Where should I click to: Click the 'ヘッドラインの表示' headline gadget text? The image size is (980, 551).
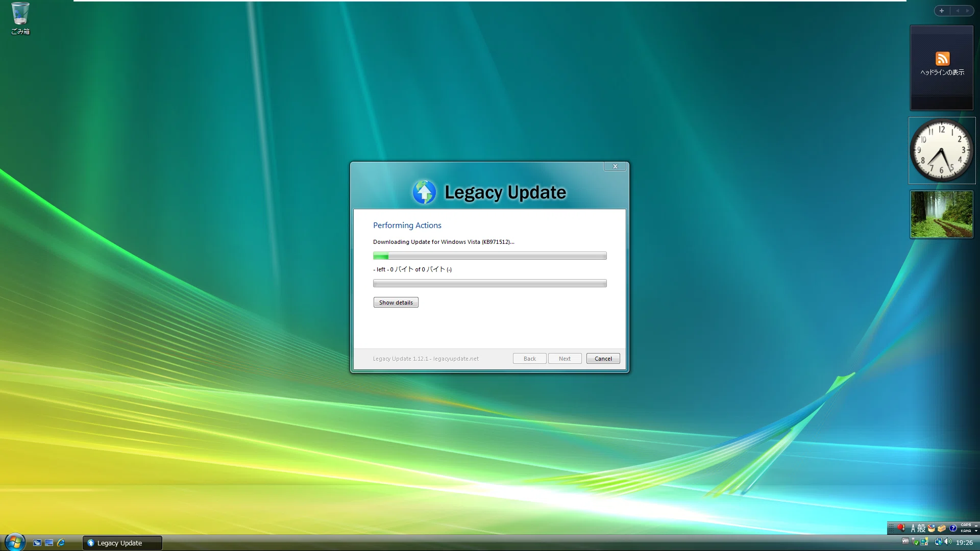[942, 72]
